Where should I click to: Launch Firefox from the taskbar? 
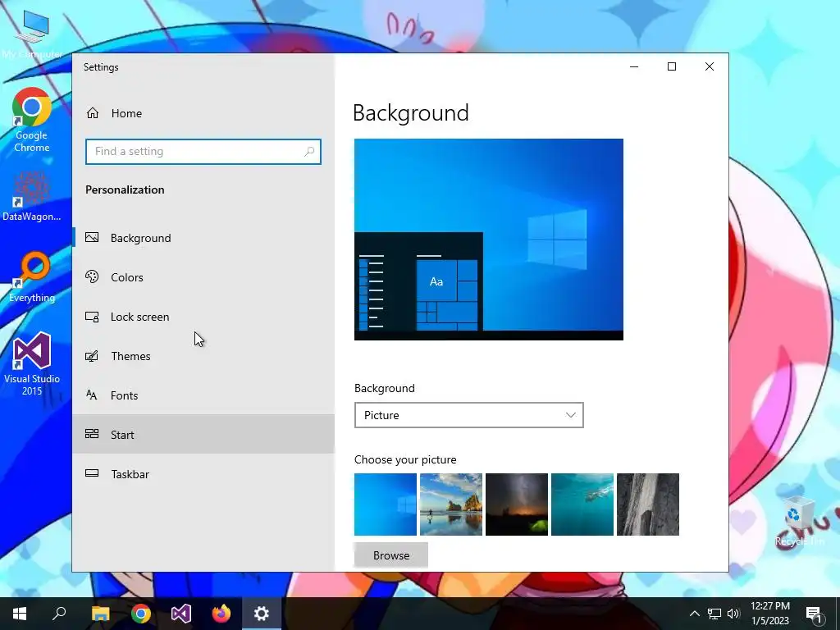[x=221, y=614]
